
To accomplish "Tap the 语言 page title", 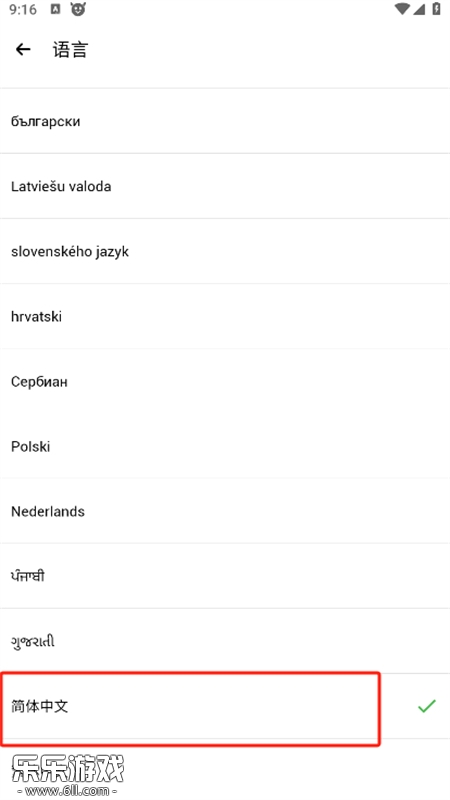I will tap(70, 50).
